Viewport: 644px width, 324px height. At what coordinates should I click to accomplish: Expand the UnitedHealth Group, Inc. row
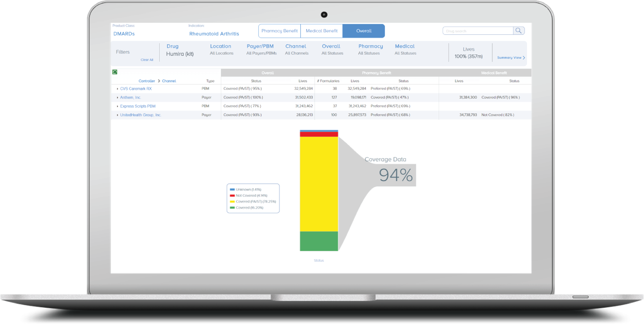(x=117, y=115)
